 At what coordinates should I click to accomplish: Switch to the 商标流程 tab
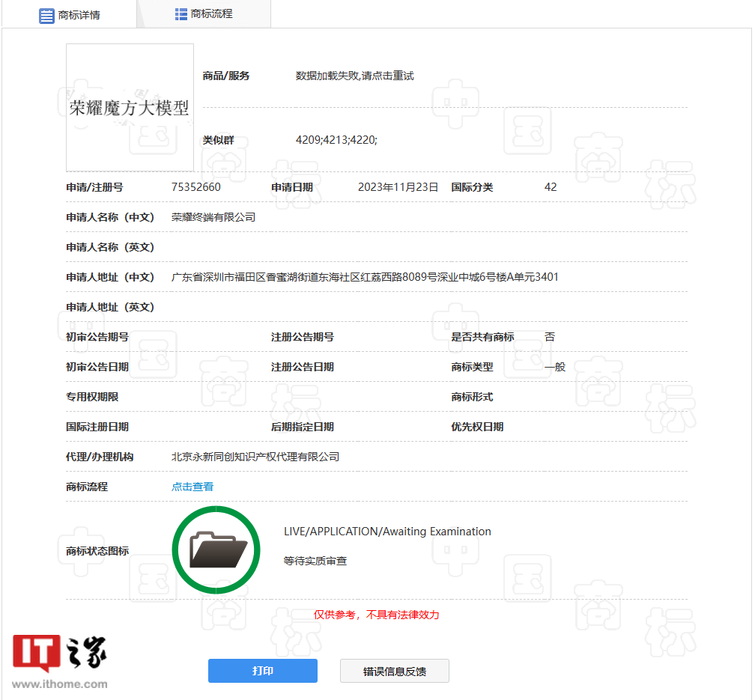point(204,14)
